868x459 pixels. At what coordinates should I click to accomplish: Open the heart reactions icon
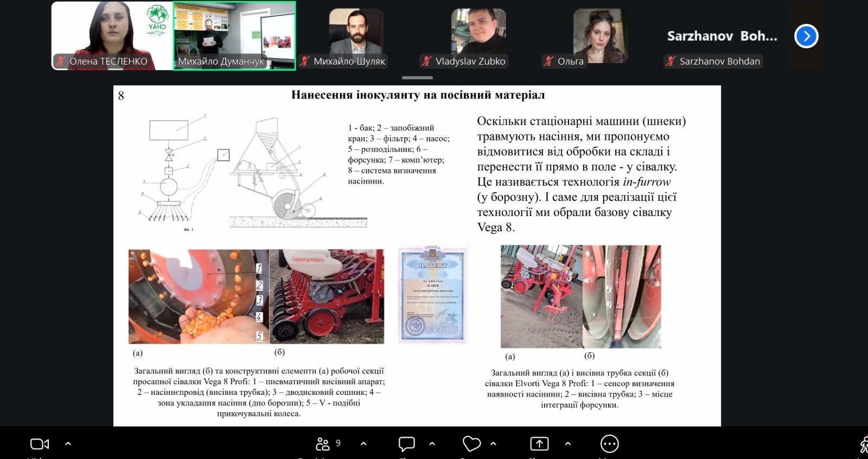pos(471,444)
